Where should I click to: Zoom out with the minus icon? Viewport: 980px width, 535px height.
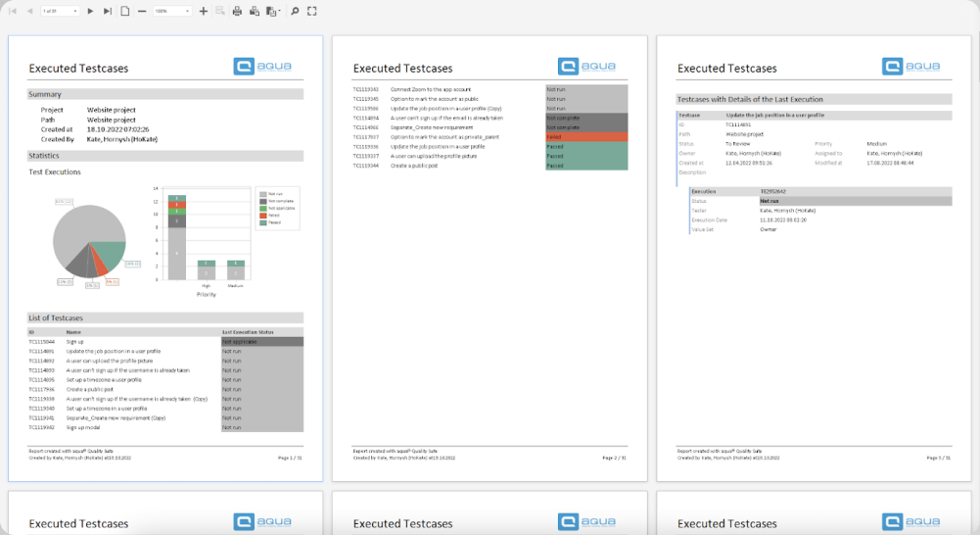pos(142,11)
